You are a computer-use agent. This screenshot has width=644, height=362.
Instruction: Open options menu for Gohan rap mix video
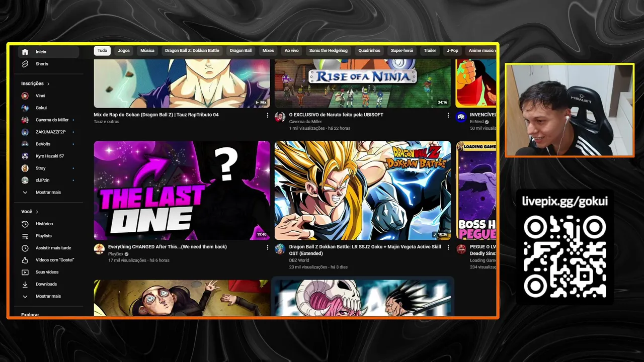pos(267,115)
